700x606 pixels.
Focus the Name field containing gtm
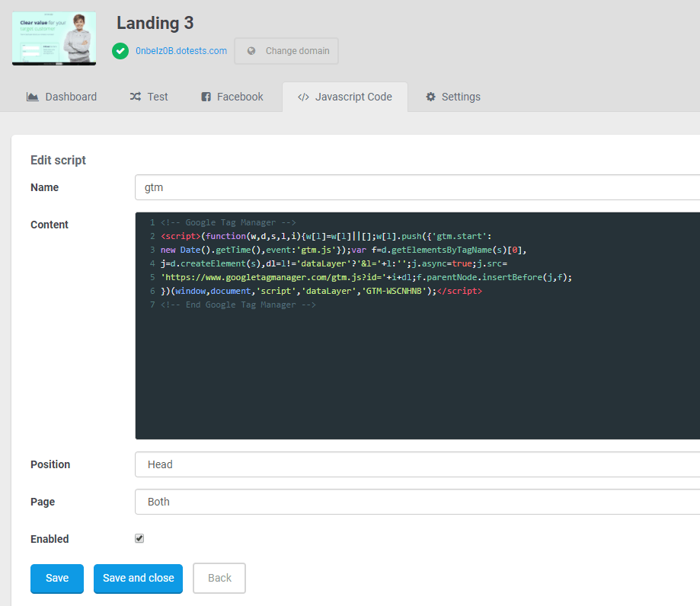tap(417, 187)
